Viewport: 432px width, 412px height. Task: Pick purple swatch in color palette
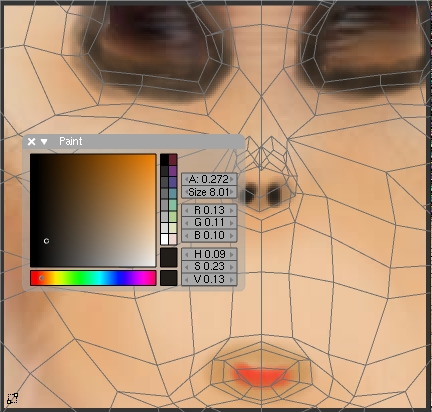point(173,171)
